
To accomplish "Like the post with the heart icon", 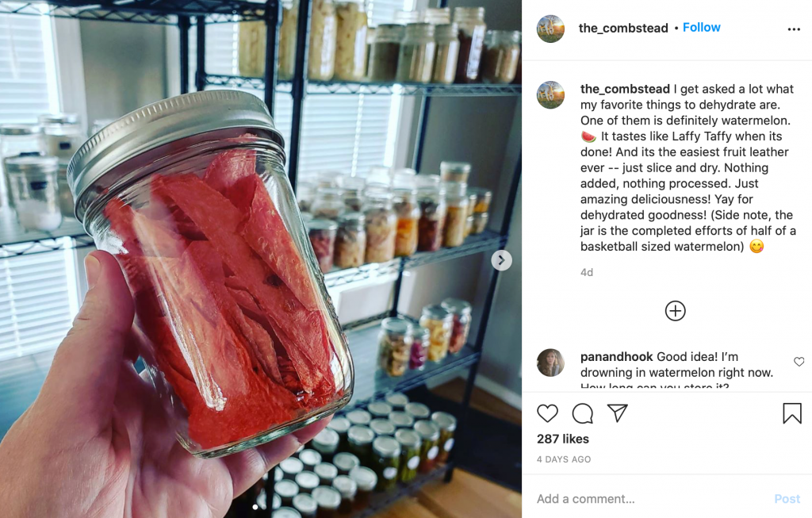I will coord(547,413).
